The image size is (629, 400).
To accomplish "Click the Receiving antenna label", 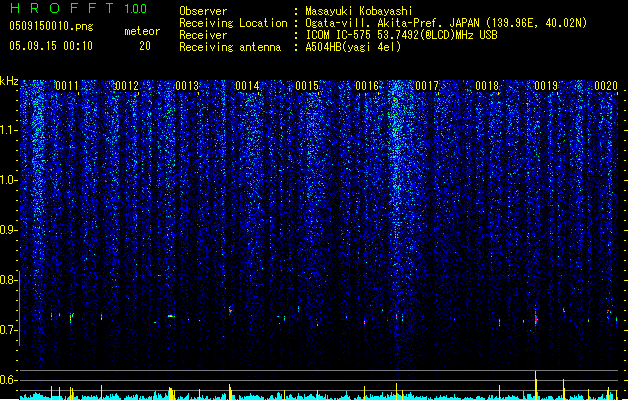I will click(x=230, y=47).
